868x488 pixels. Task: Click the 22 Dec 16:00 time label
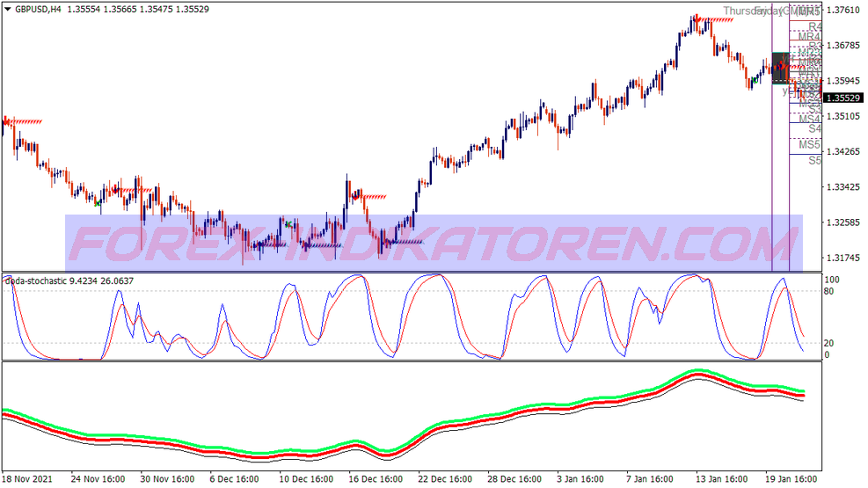point(444,479)
